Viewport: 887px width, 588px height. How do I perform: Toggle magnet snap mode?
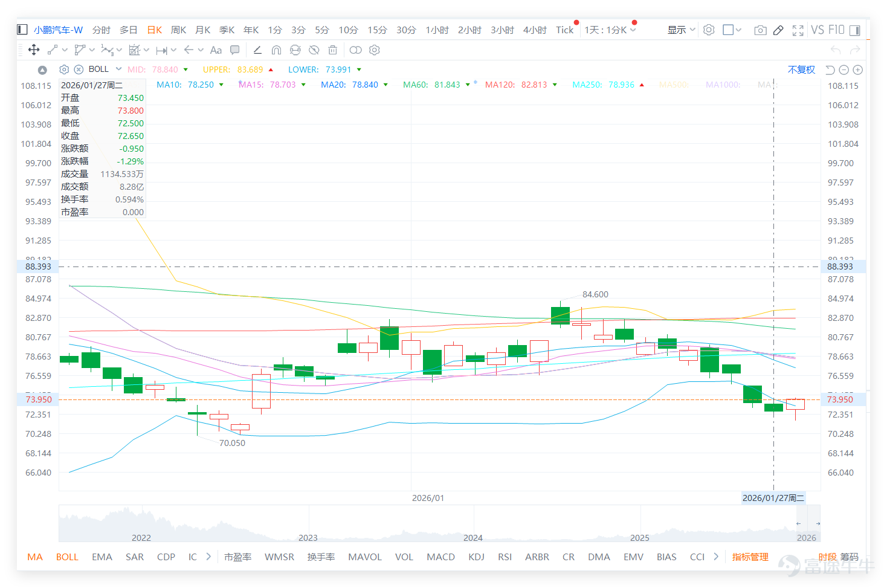click(276, 50)
